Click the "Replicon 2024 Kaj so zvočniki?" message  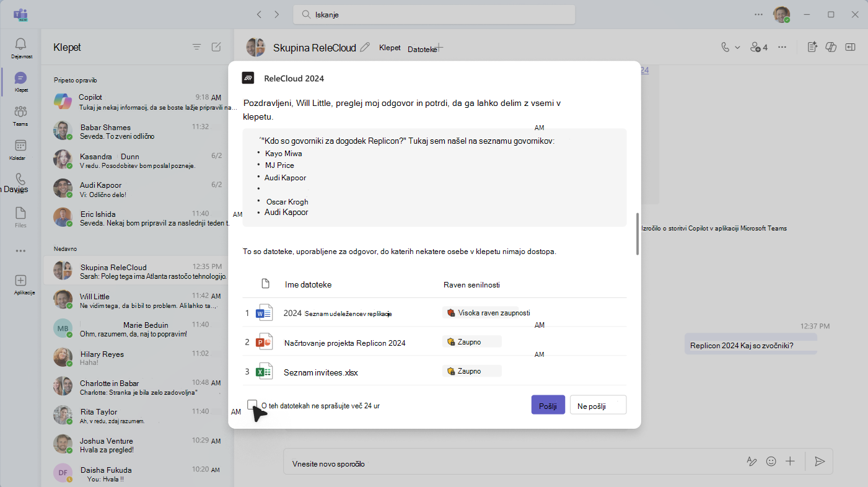pyautogui.click(x=750, y=345)
